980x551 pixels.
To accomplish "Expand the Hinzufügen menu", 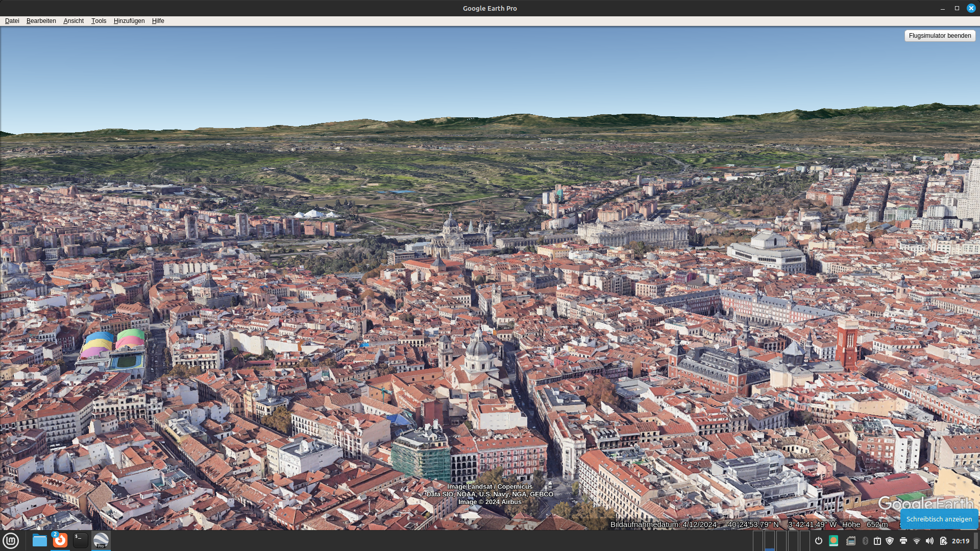I will coord(129,21).
